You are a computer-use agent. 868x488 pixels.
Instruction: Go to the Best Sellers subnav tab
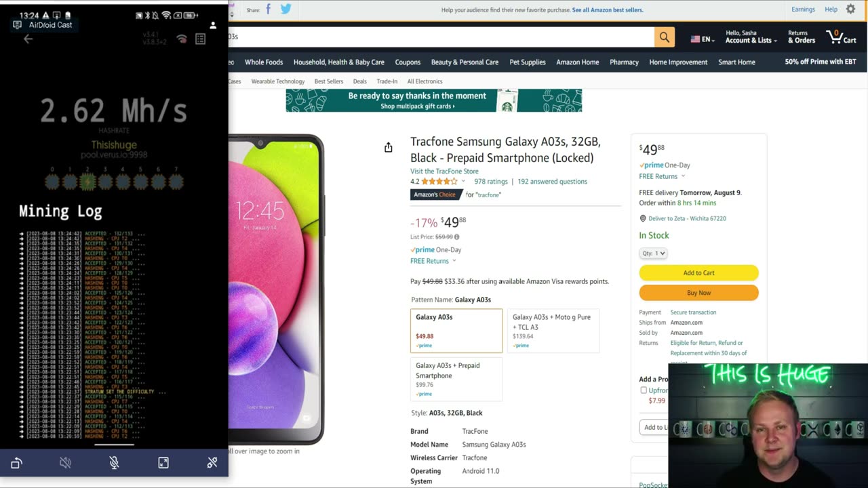[329, 81]
